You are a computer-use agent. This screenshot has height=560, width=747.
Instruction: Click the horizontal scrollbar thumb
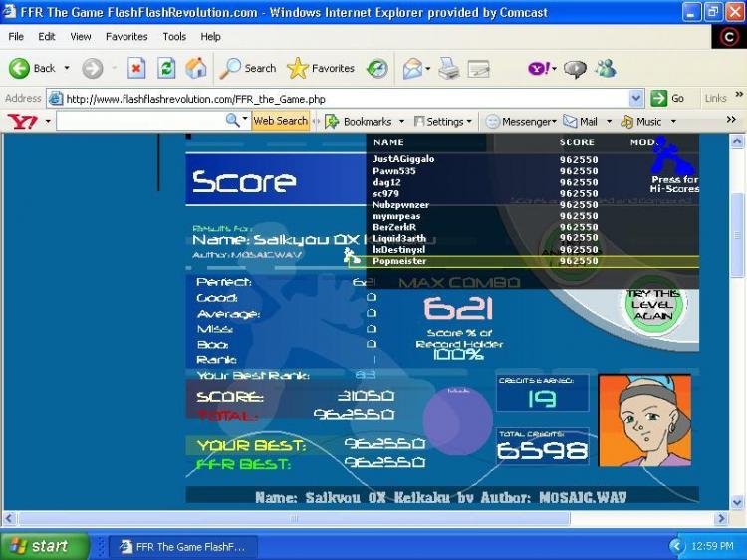click(294, 518)
